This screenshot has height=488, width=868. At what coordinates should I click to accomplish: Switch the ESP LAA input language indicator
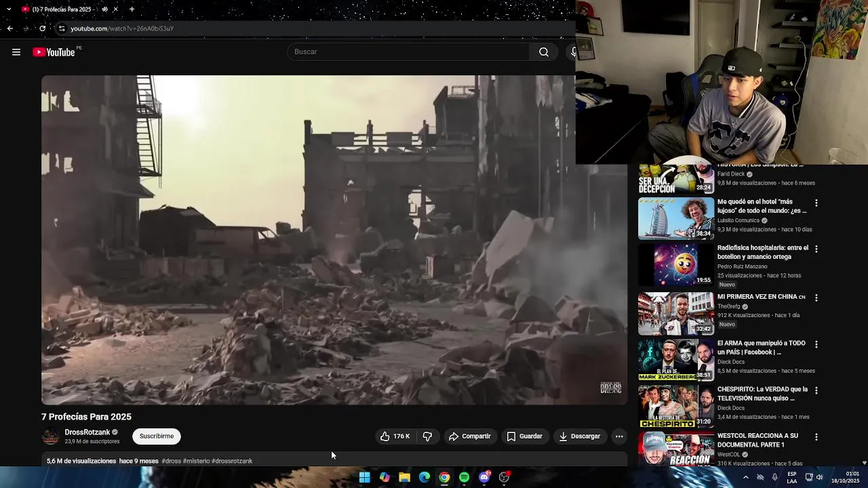792,477
